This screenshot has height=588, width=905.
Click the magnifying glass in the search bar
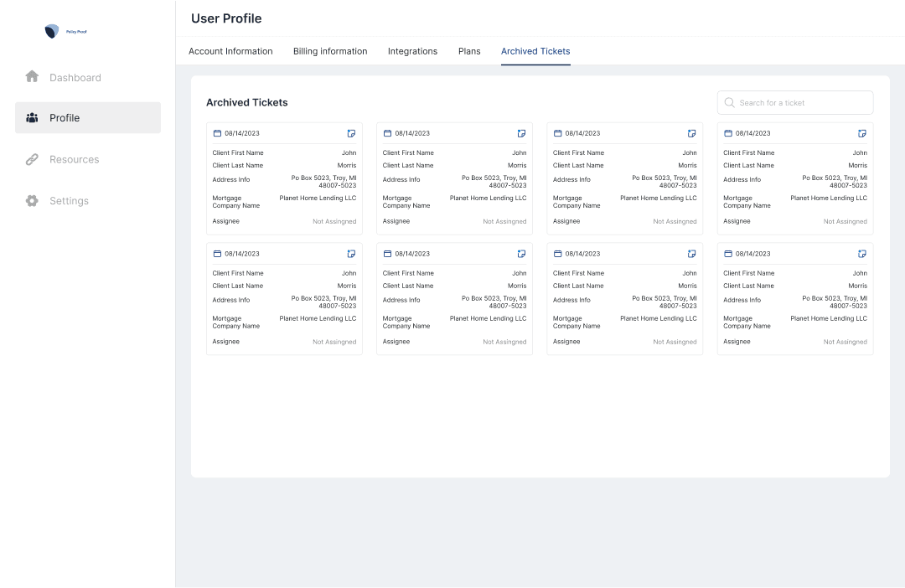click(728, 102)
